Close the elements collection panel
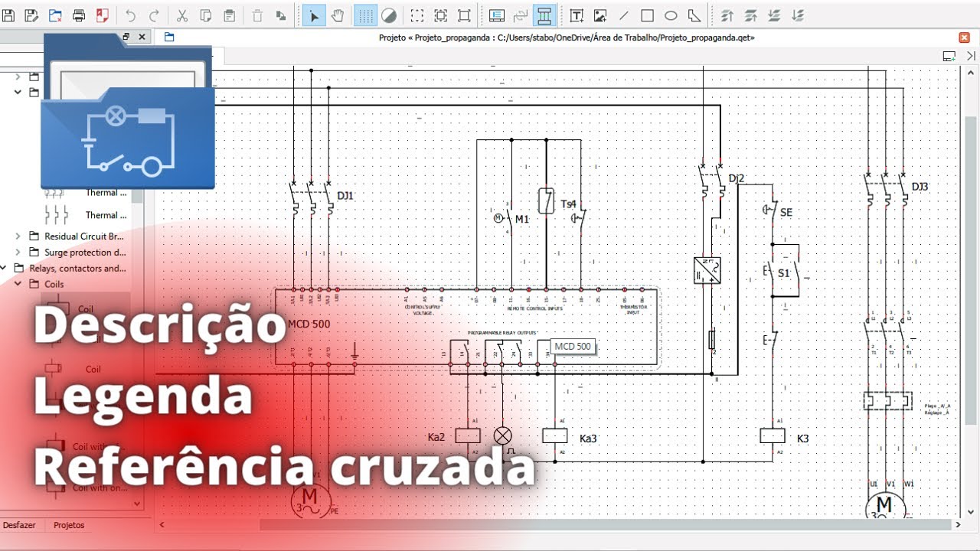The width and height of the screenshot is (980, 551). click(x=142, y=37)
